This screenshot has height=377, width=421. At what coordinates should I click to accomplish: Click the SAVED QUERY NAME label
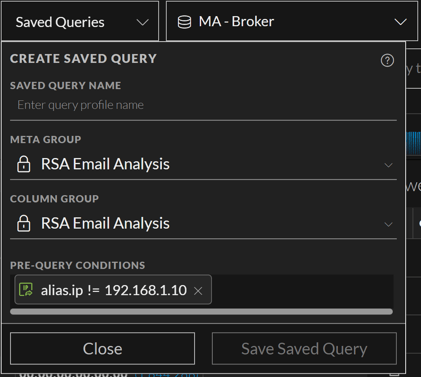pyautogui.click(x=65, y=85)
